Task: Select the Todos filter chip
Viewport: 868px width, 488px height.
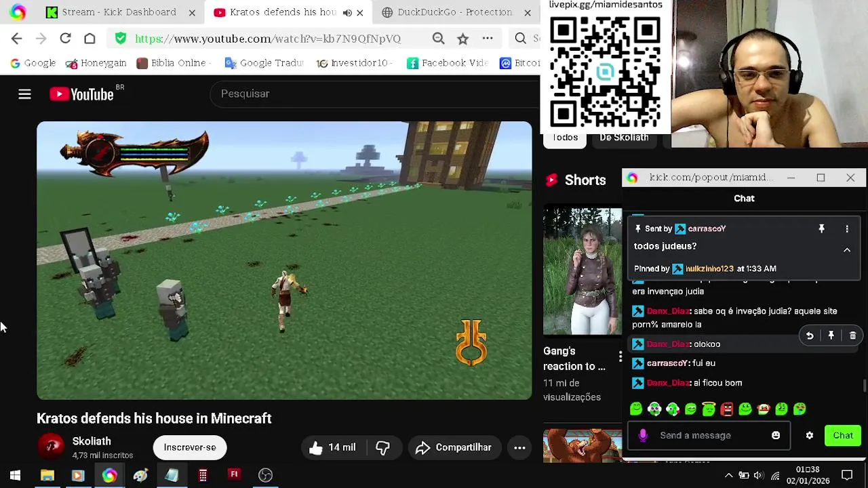Action: pyautogui.click(x=565, y=138)
